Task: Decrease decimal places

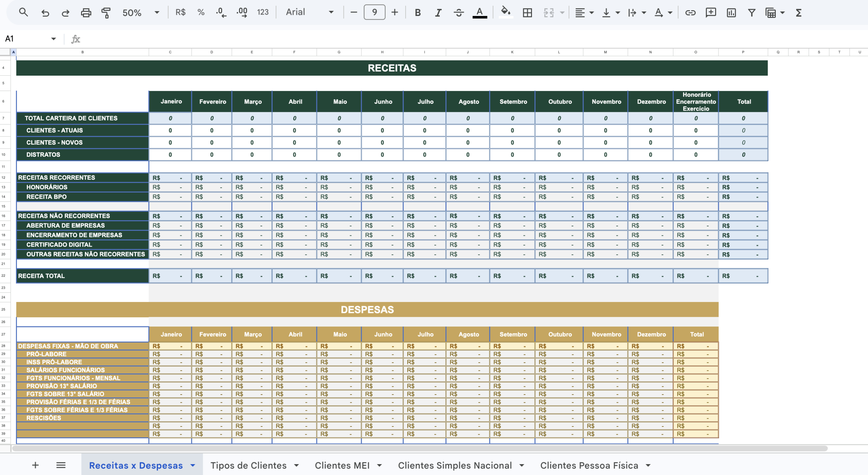Action: (x=221, y=13)
